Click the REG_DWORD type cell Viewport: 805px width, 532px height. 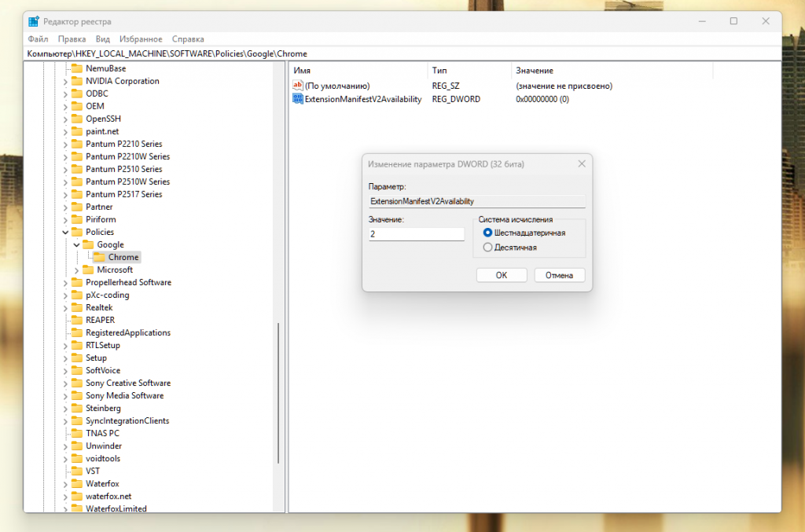(x=456, y=99)
